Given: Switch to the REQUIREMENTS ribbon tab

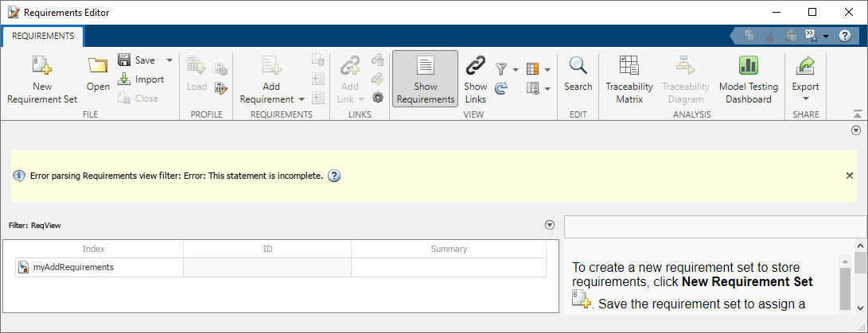Looking at the screenshot, I should coord(43,36).
